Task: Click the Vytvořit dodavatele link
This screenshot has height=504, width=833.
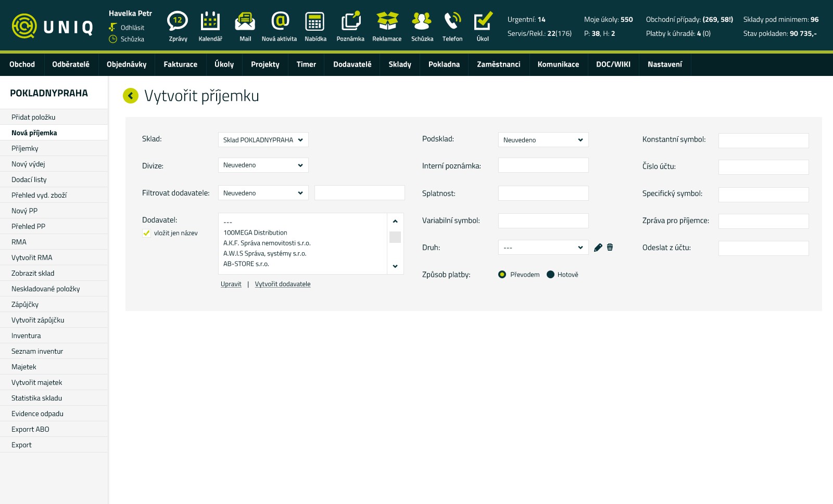Action: click(283, 284)
